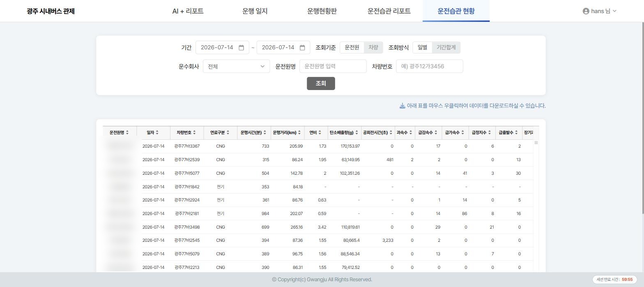This screenshot has width=644, height=287.
Task: Click the 광주 시내버스 관제 logo
Action: [51, 11]
